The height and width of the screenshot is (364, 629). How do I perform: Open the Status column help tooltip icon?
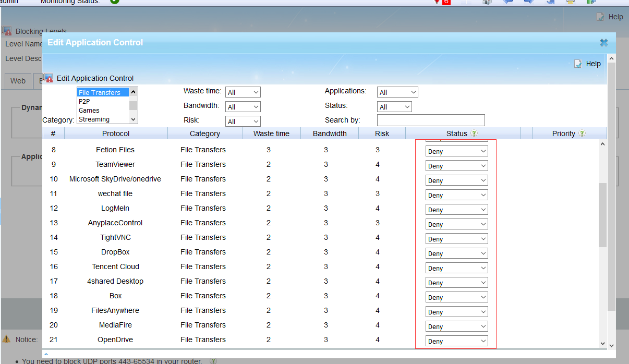[474, 134]
